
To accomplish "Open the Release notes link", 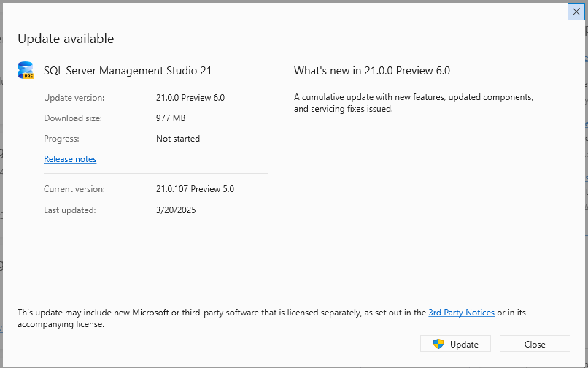I will tap(70, 159).
